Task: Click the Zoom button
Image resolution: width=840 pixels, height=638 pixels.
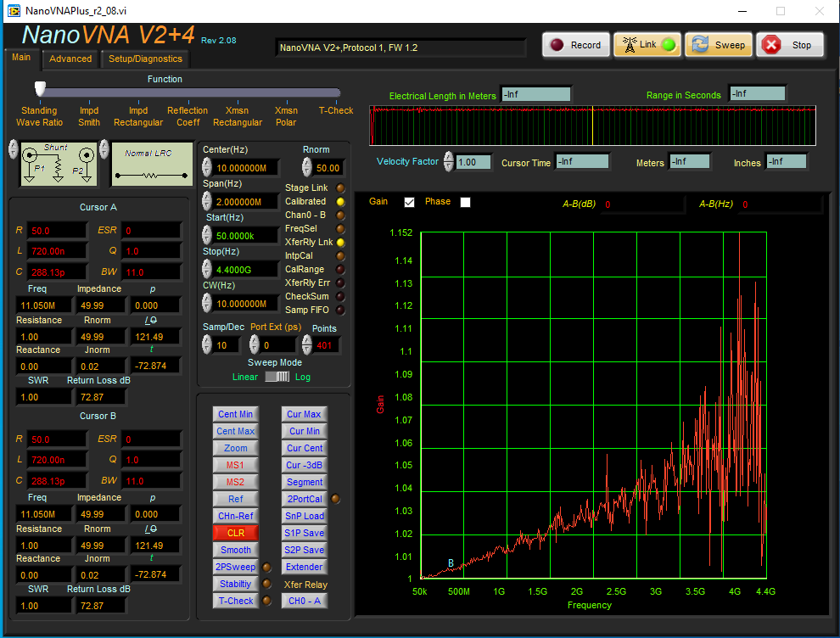Action: (x=235, y=448)
